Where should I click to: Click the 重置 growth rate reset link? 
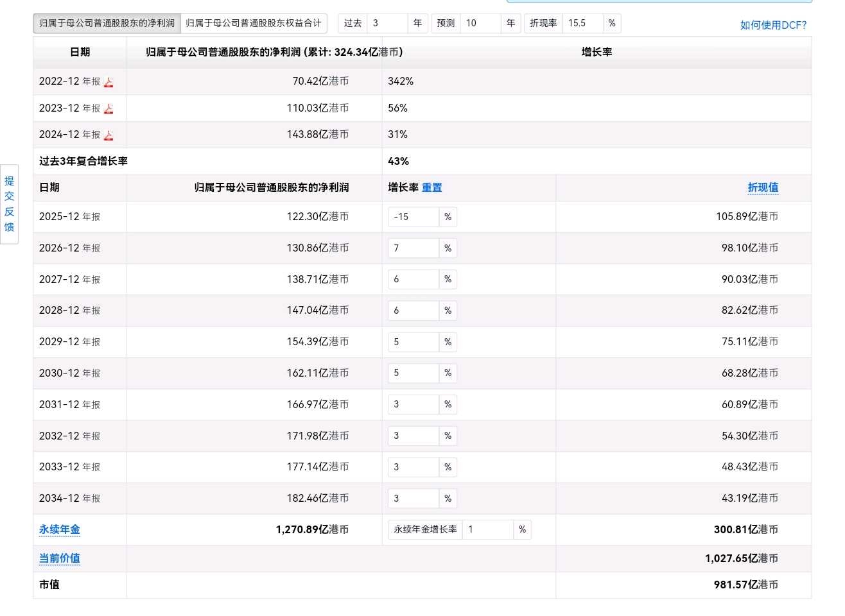pyautogui.click(x=431, y=187)
